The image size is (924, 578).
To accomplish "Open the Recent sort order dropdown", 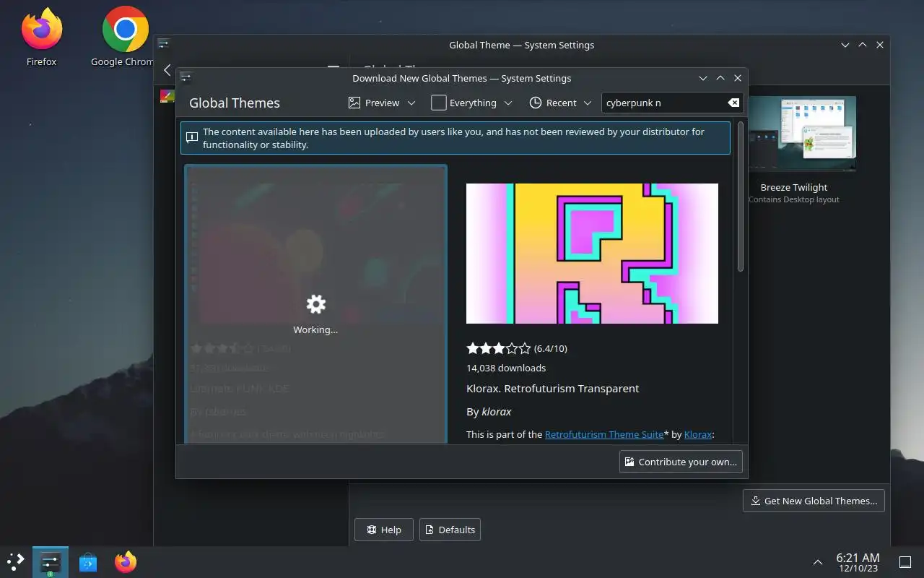I will pyautogui.click(x=560, y=103).
